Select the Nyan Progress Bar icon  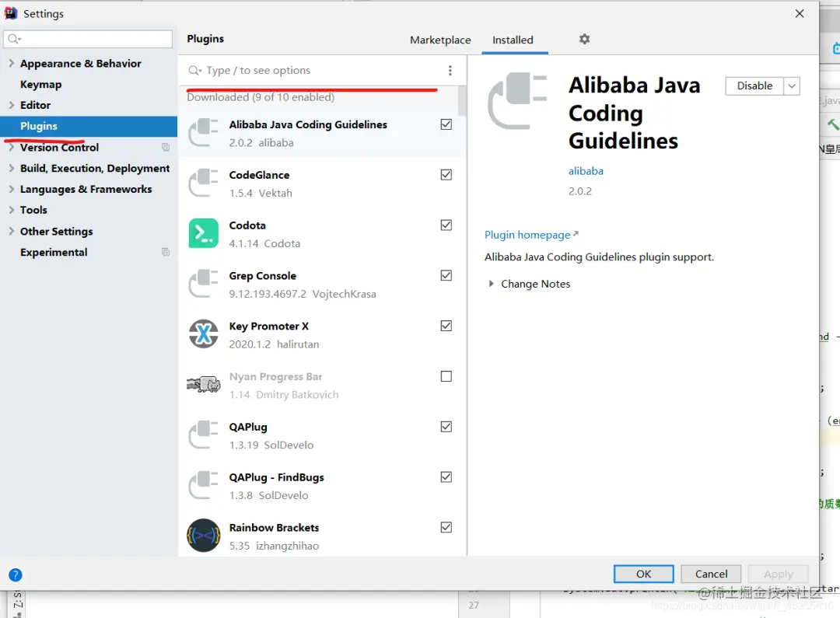[204, 384]
